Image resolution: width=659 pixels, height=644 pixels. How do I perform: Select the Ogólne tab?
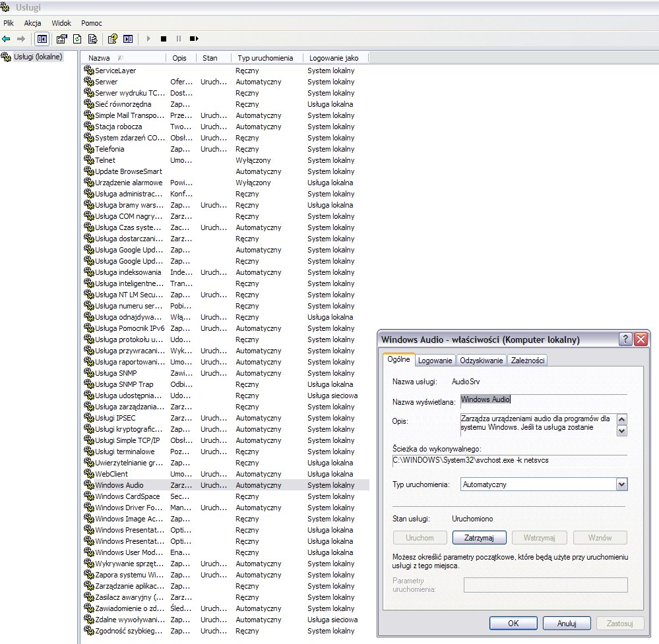coord(398,360)
